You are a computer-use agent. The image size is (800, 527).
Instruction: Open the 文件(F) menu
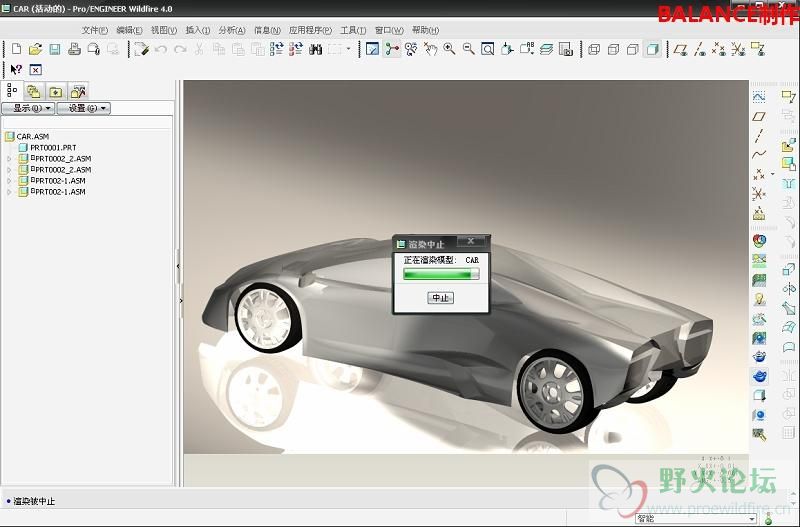point(94,30)
